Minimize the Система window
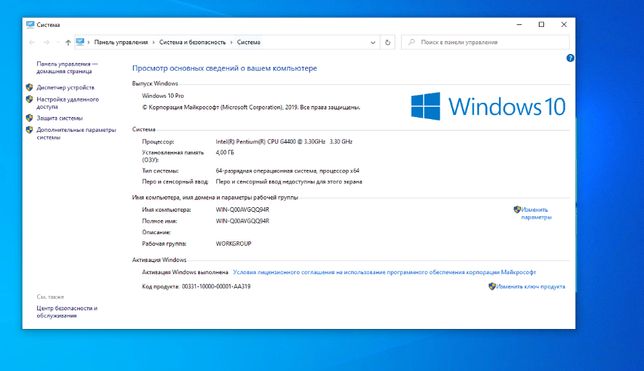This screenshot has width=644, height=371. 519,25
